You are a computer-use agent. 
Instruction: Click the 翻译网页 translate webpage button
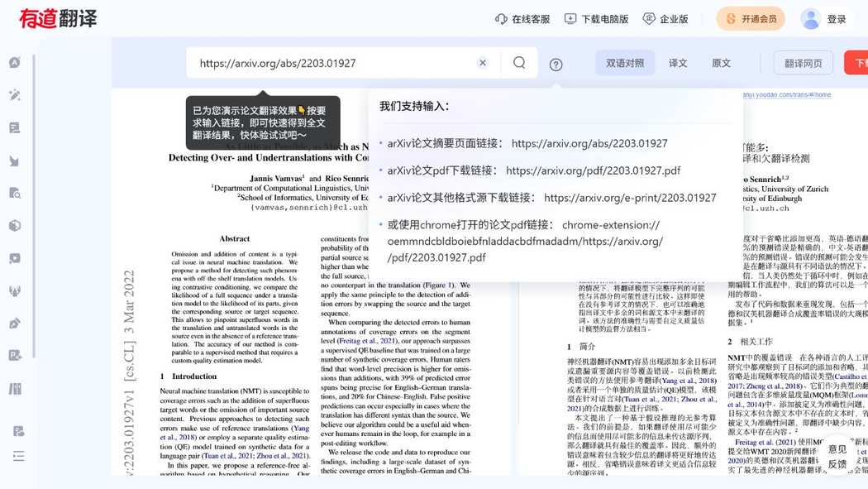pos(804,63)
